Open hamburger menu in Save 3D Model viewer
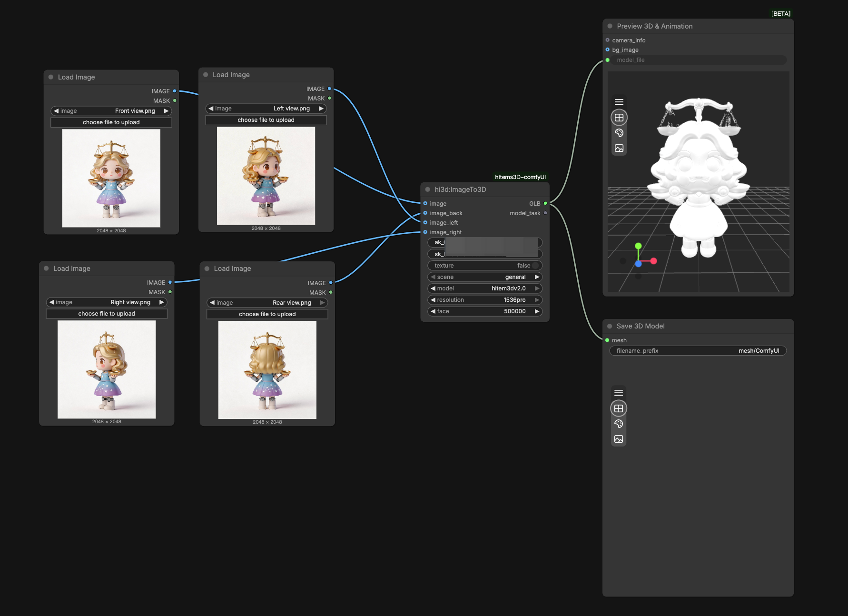The height and width of the screenshot is (616, 848). click(x=618, y=393)
